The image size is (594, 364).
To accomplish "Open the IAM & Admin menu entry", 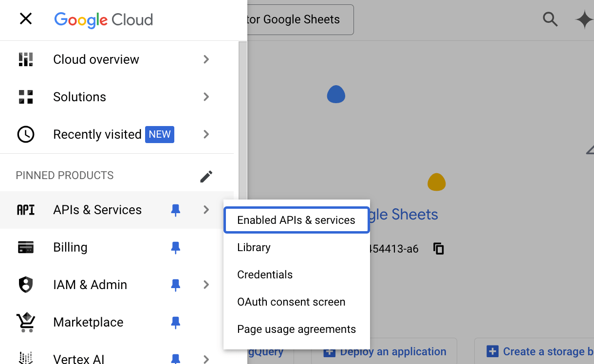I will pos(117,285).
